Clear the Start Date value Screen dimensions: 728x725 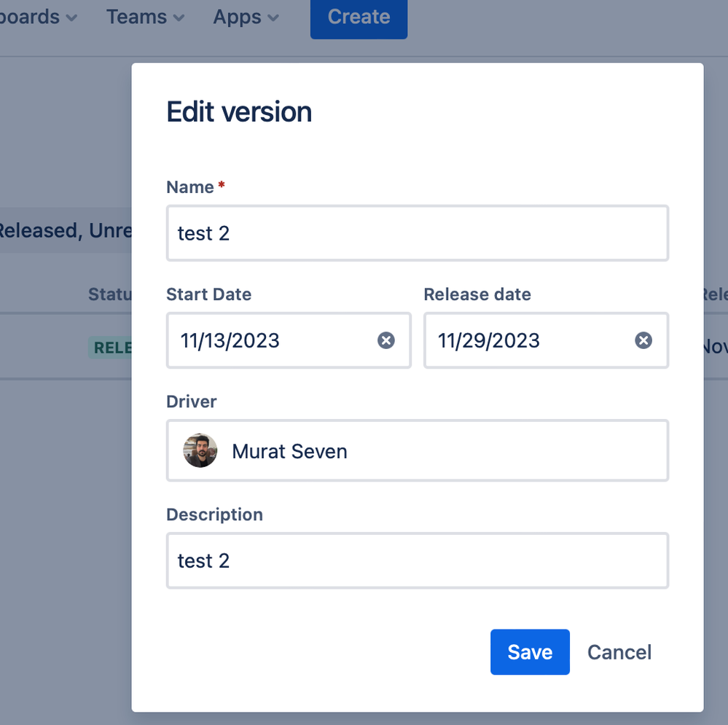385,340
